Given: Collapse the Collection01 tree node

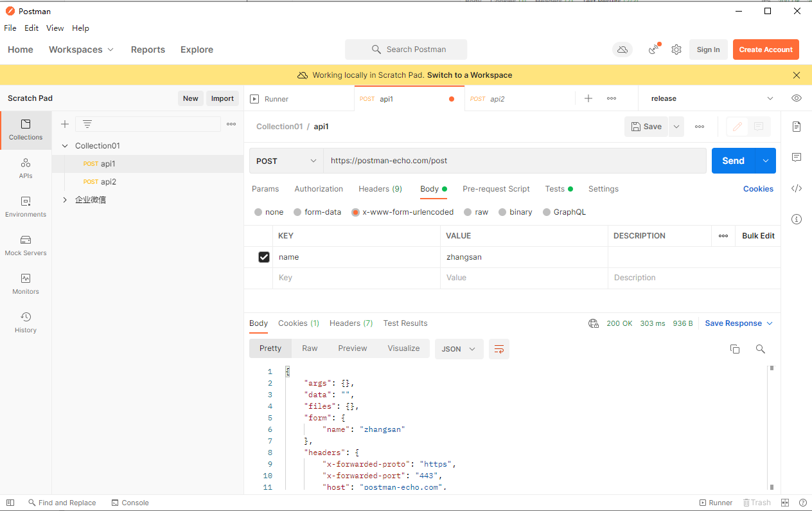Looking at the screenshot, I should click(x=65, y=146).
